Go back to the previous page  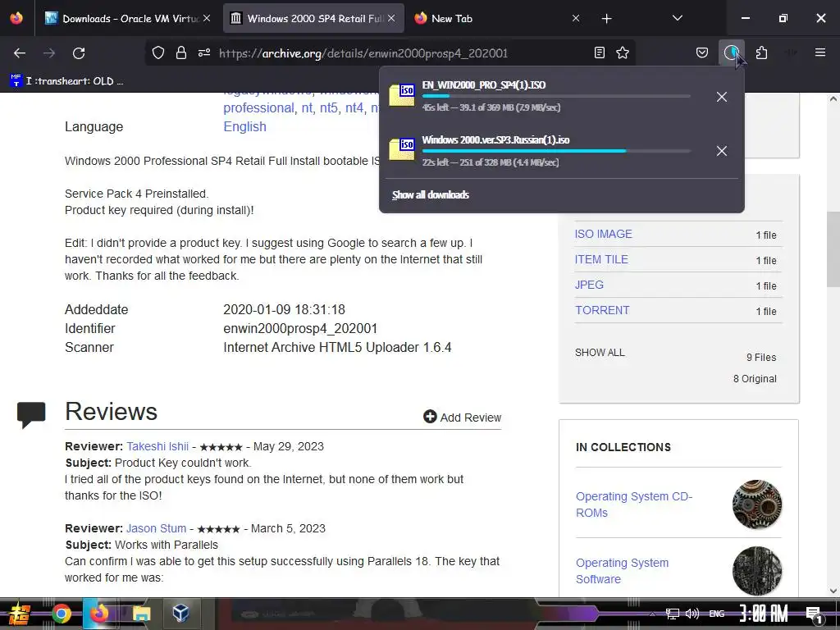[x=20, y=53]
